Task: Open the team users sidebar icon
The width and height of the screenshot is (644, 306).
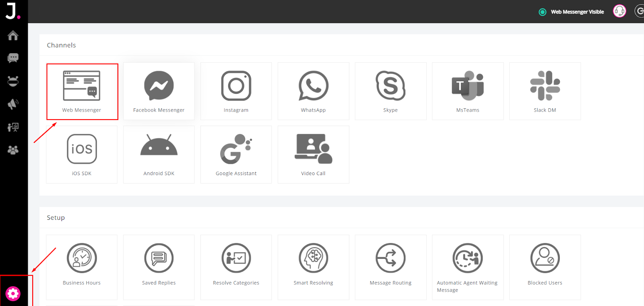Action: (x=13, y=150)
